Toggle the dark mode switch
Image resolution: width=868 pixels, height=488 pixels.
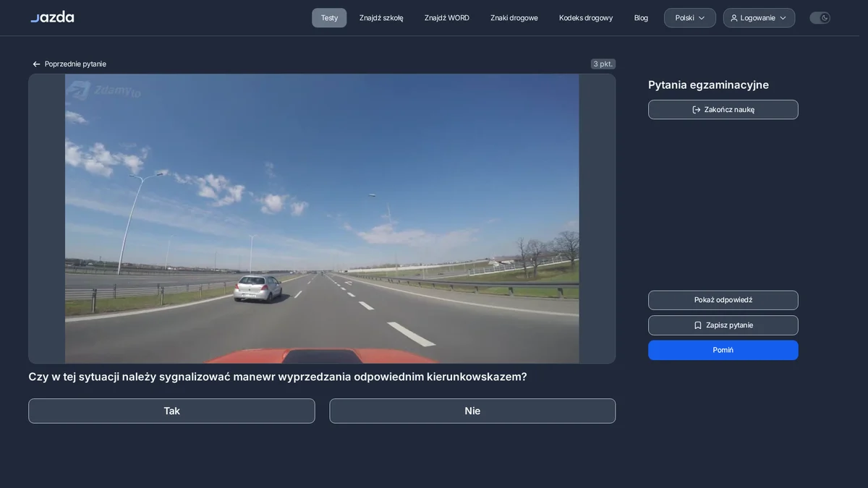[x=820, y=18]
